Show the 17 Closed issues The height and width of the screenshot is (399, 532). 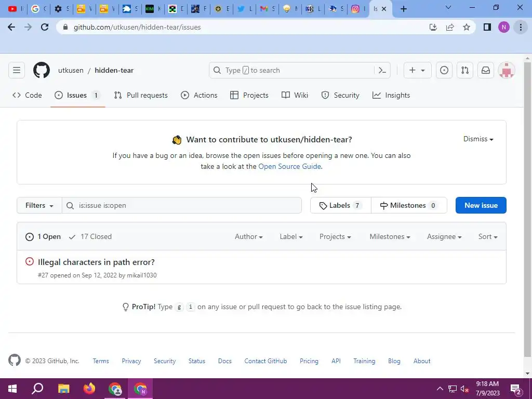click(x=90, y=237)
